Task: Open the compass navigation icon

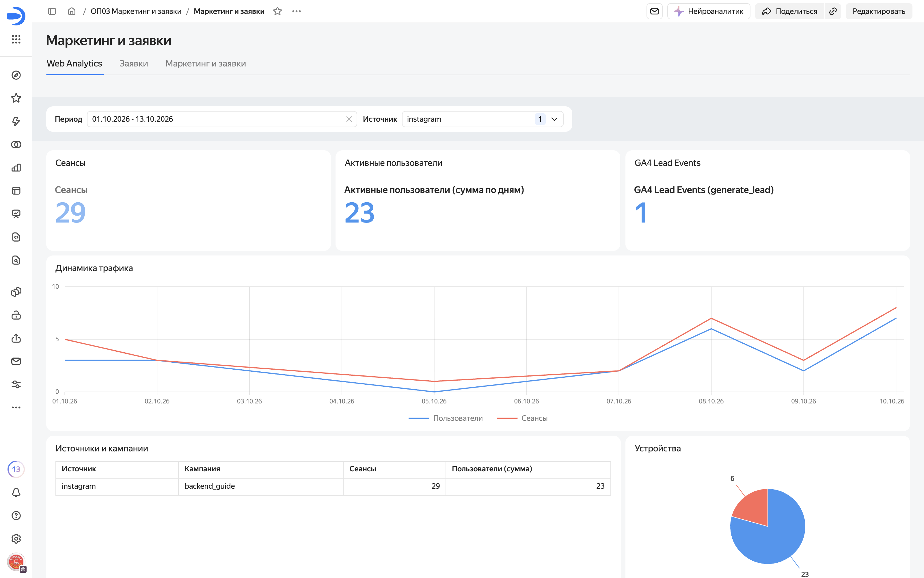Action: pos(16,75)
